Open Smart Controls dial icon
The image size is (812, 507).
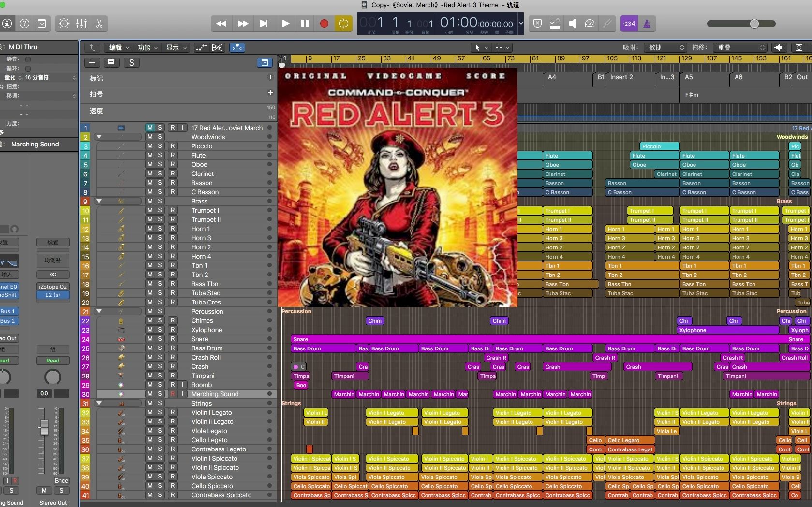(64, 23)
